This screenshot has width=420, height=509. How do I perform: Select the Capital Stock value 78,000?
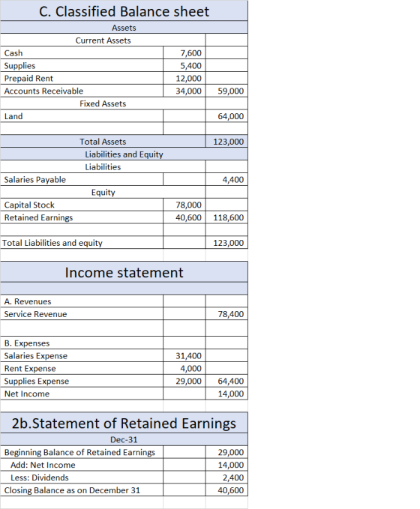coord(184,205)
